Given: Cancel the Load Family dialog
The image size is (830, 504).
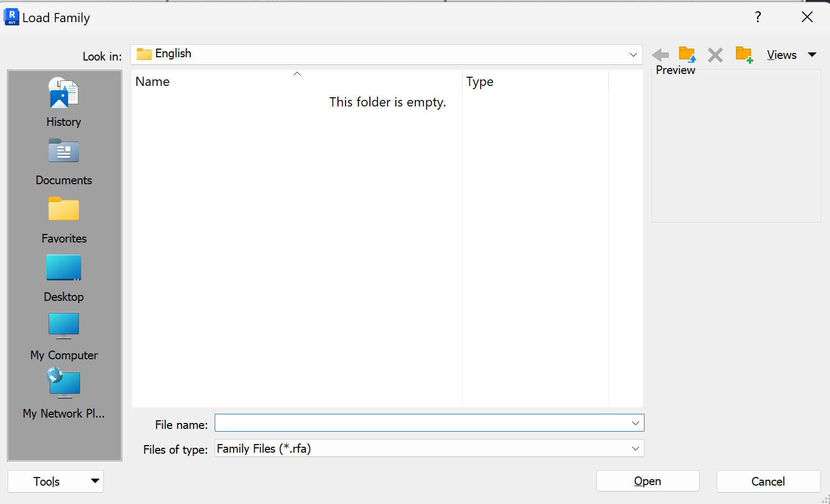Looking at the screenshot, I should (768, 481).
